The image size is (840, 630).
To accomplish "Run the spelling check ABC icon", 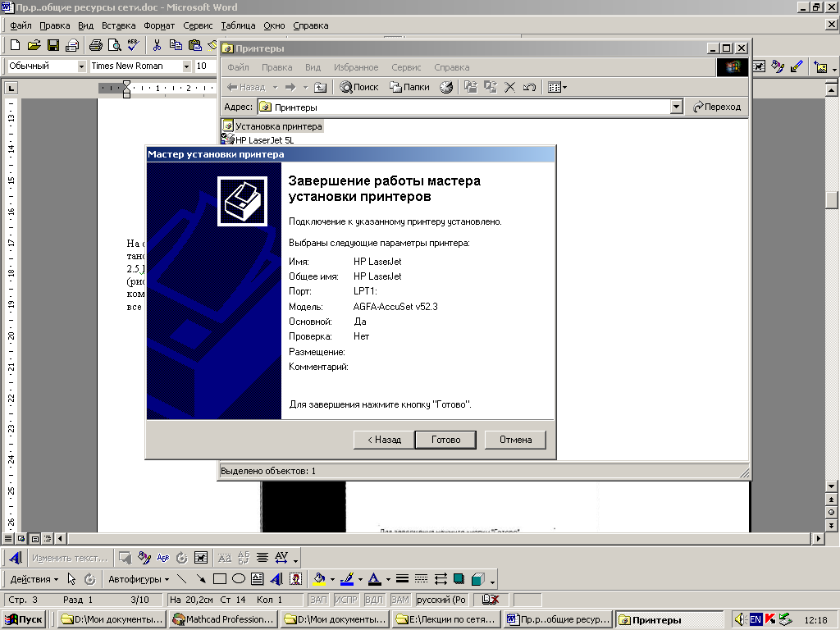I will tap(133, 45).
